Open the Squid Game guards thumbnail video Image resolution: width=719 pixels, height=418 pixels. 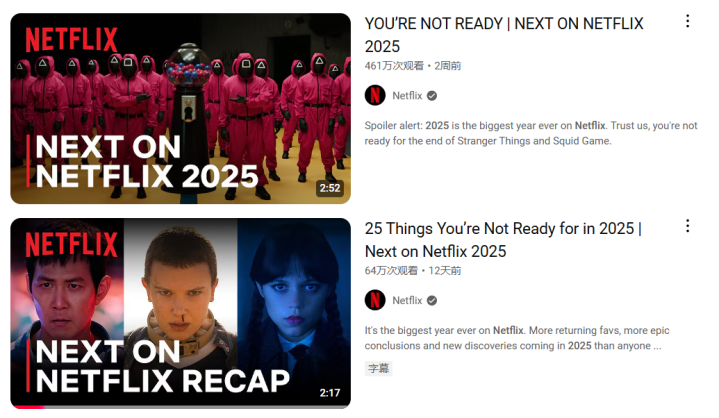[180, 108]
